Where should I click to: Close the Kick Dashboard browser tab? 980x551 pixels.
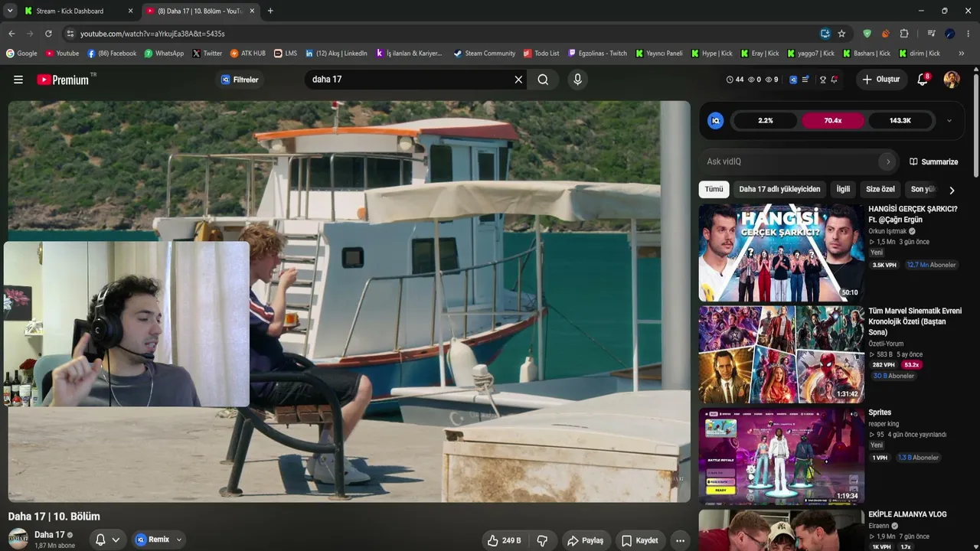pos(130,11)
